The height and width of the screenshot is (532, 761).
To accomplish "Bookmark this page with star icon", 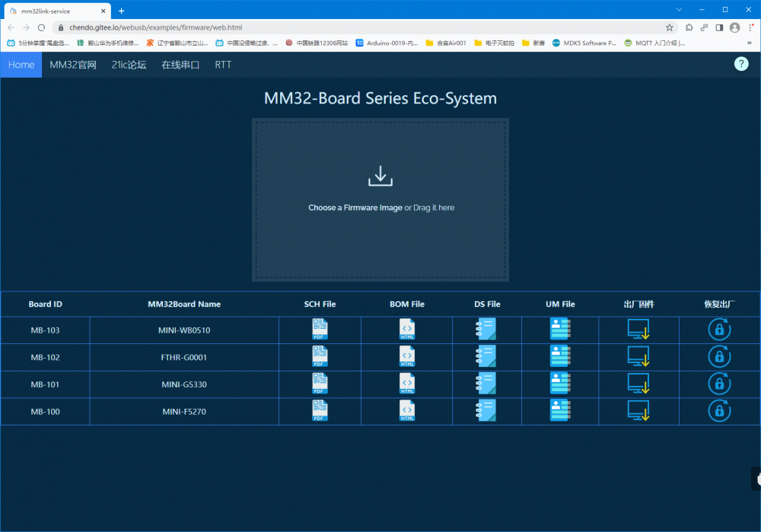I will tap(669, 27).
